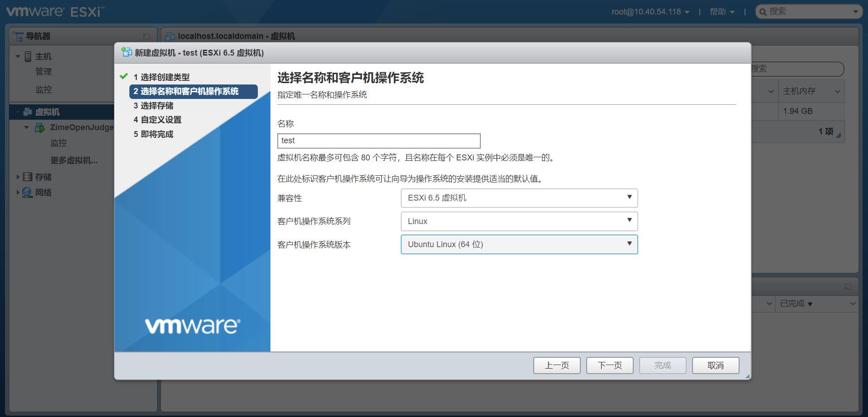The width and height of the screenshot is (868, 417).
Task: Click the search magnifier icon in header
Action: (763, 12)
